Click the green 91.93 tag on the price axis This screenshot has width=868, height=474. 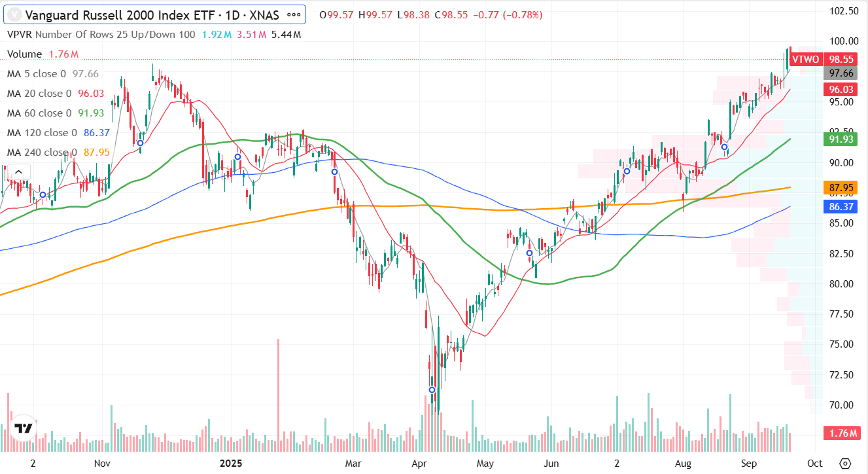841,139
